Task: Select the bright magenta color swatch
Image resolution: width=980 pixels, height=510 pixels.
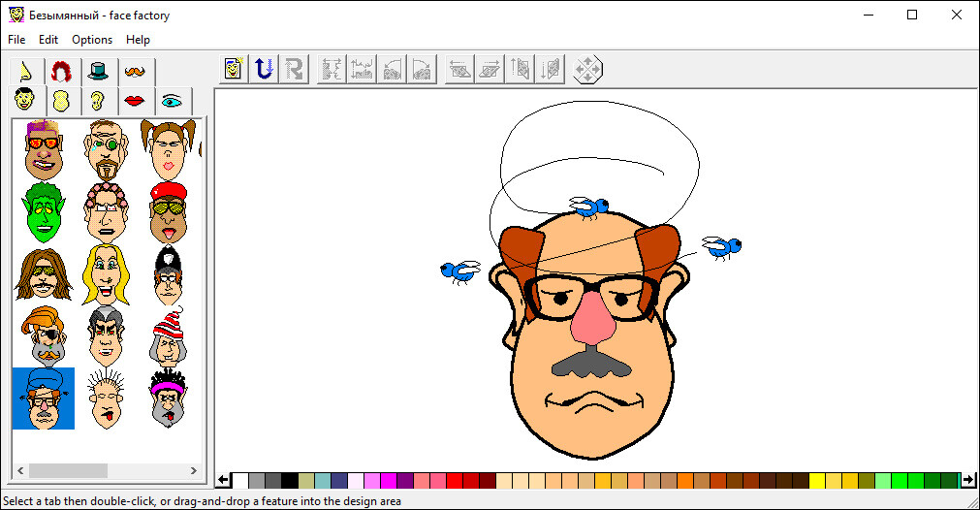Action: tap(388, 481)
